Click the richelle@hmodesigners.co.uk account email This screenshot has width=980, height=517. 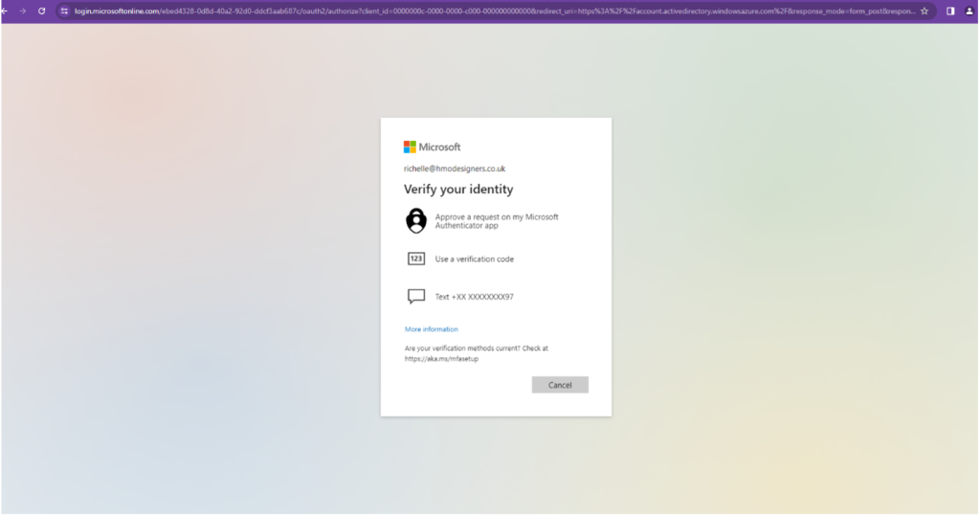point(455,169)
